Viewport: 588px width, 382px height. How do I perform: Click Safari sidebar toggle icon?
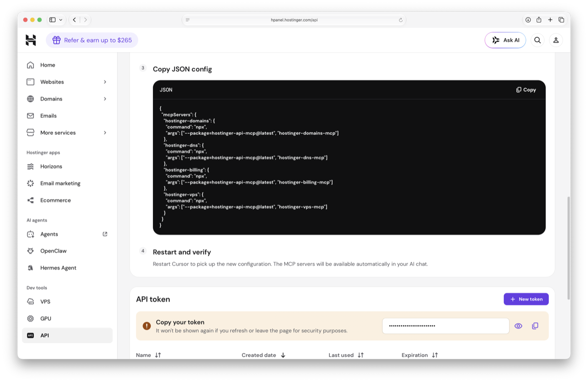[52, 20]
